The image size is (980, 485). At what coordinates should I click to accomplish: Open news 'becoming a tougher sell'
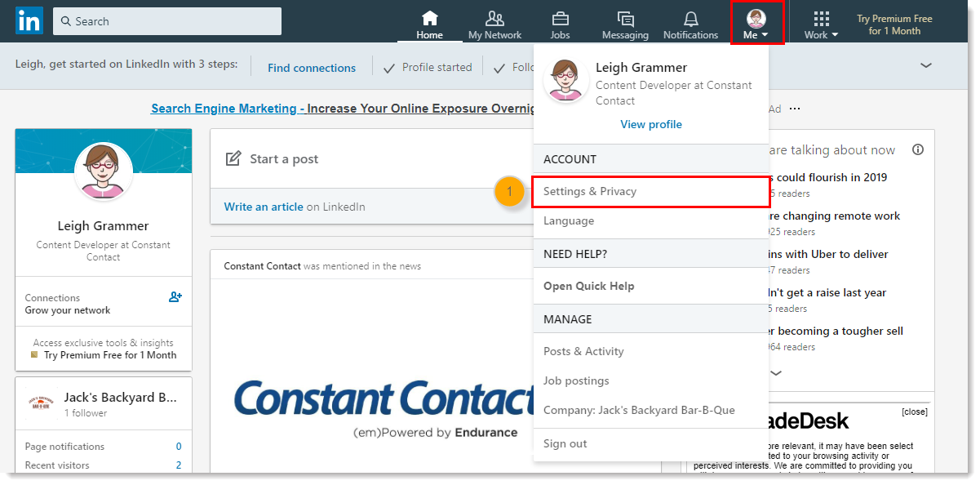(836, 331)
